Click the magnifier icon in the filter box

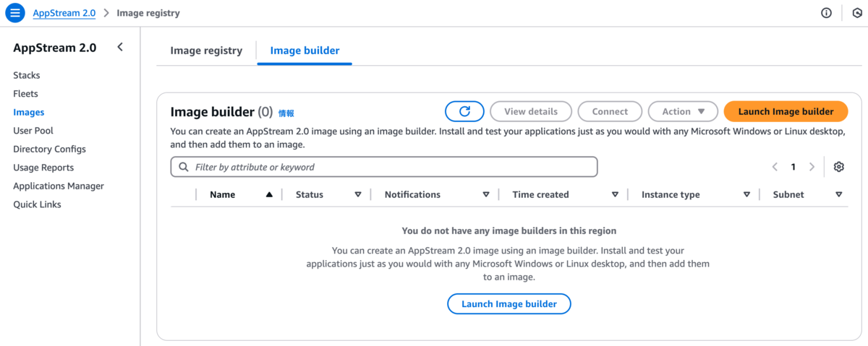point(184,167)
